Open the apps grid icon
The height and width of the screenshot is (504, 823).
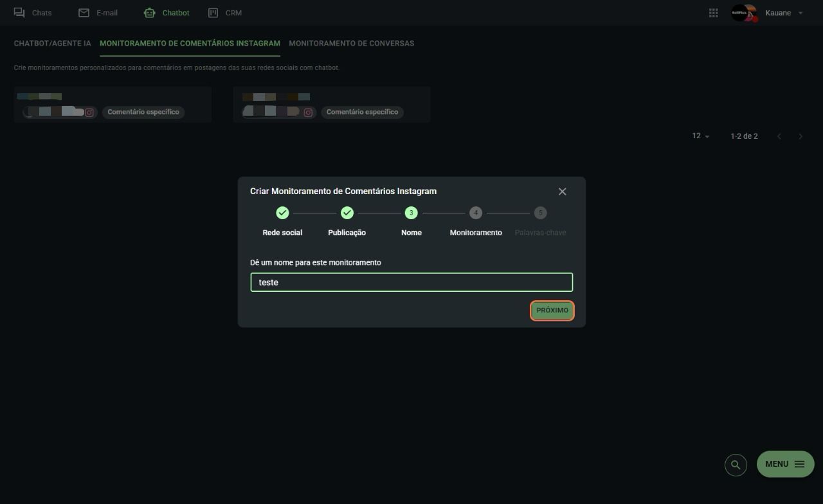tap(713, 13)
